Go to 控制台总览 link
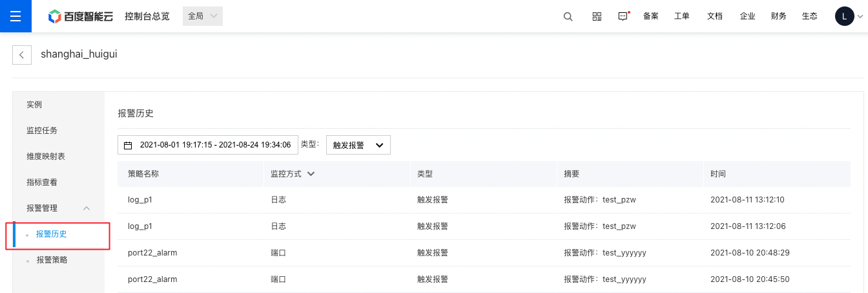868x293 pixels. coord(147,16)
